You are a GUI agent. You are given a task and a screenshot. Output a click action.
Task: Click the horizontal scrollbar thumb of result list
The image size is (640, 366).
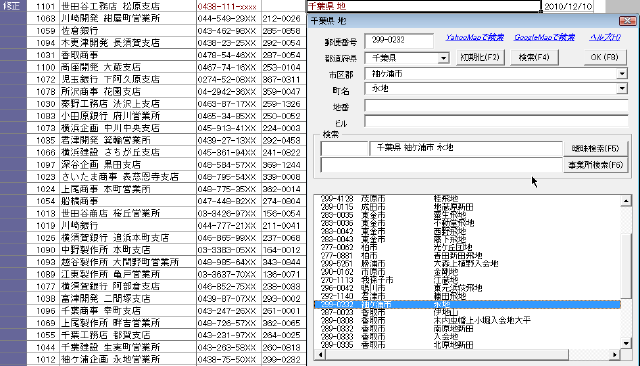pos(447,355)
